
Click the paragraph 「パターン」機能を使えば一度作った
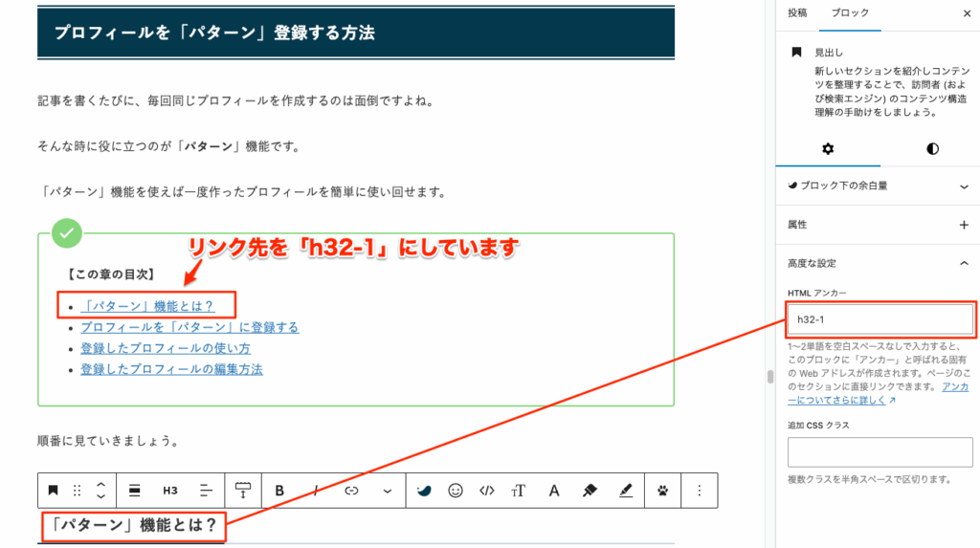[244, 192]
